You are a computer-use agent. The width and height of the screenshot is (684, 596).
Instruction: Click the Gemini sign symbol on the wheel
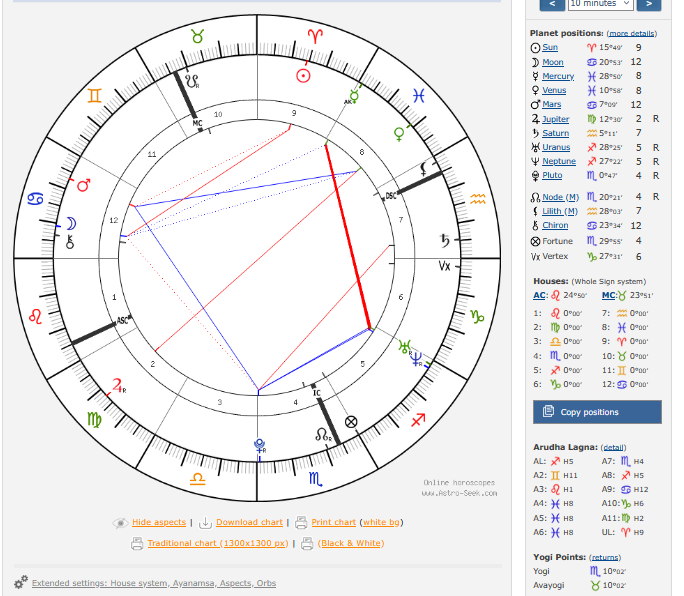94,96
